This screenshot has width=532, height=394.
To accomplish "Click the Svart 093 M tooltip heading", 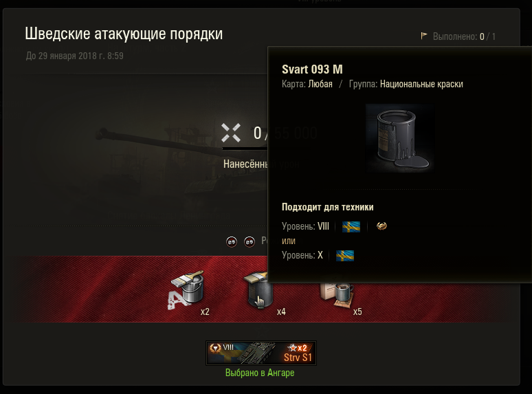I will tap(312, 69).
